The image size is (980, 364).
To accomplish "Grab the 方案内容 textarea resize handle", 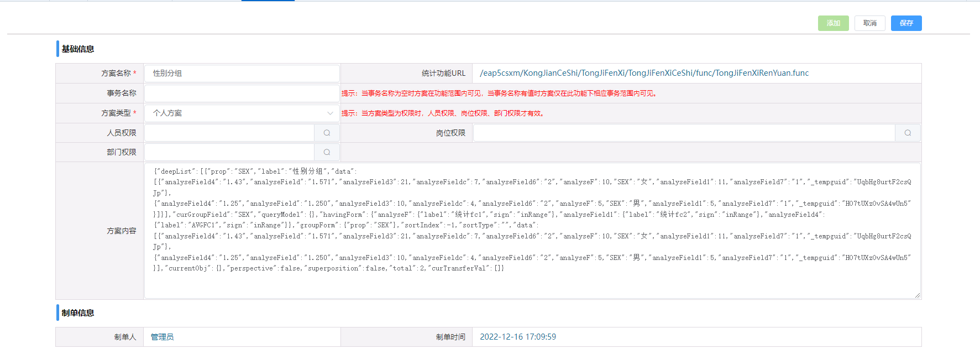I will click(917, 295).
